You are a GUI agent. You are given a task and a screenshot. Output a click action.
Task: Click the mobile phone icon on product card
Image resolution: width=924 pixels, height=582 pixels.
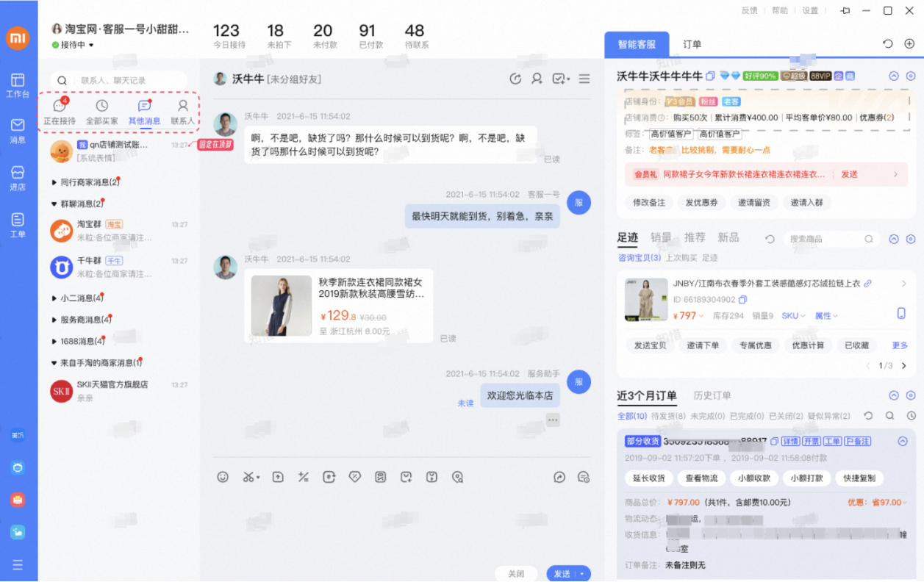tap(901, 314)
